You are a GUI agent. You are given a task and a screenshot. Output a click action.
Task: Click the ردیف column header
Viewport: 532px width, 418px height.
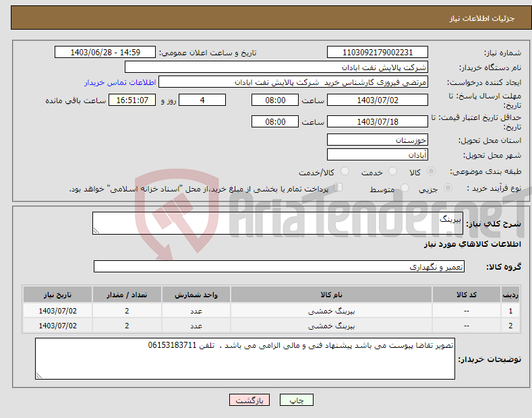[x=510, y=295]
